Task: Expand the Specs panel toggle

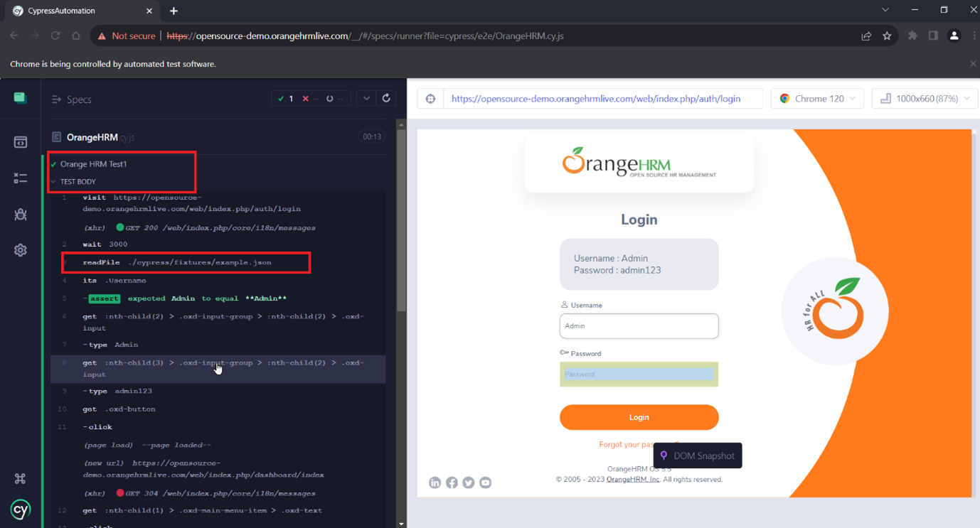Action: [x=57, y=99]
